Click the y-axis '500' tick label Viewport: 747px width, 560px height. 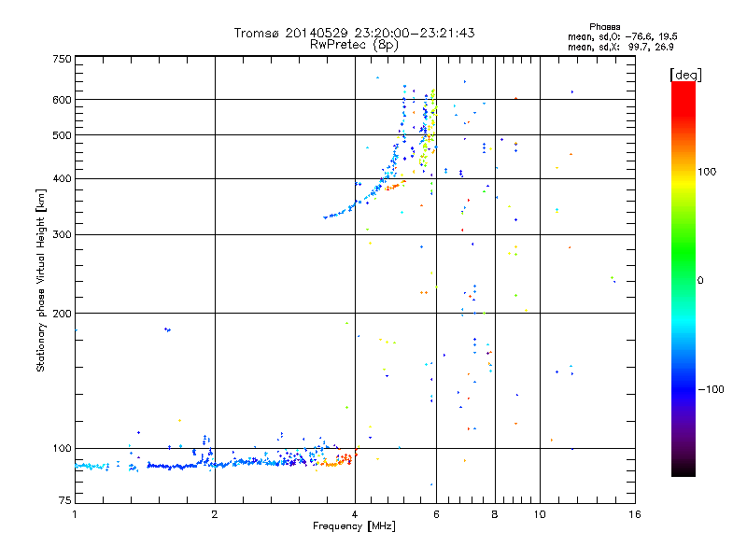point(62,135)
